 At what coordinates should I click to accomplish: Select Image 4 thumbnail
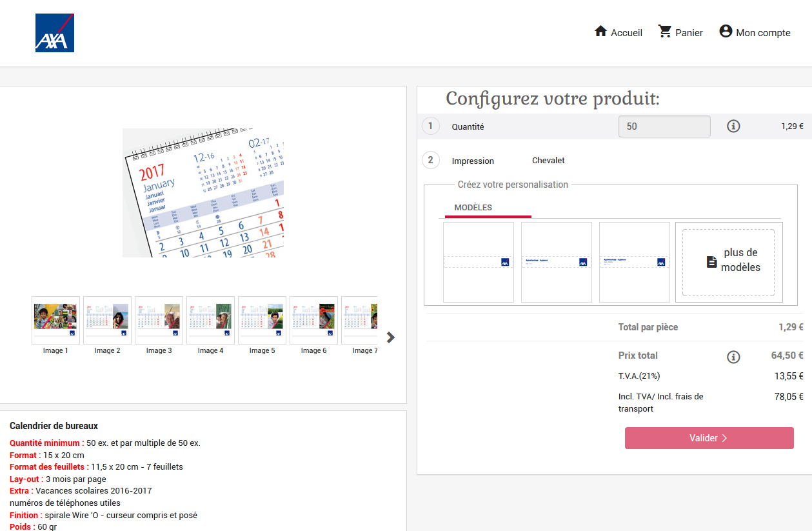click(x=210, y=321)
